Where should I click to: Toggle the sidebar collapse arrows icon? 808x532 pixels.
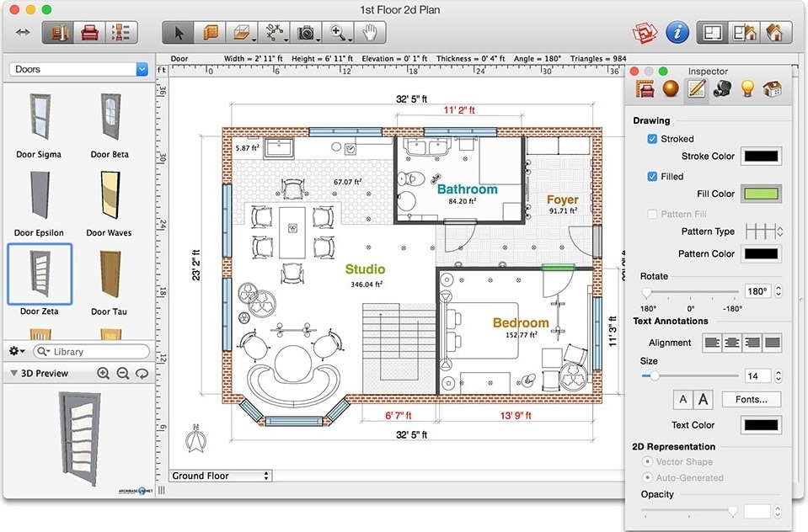pyautogui.click(x=23, y=33)
